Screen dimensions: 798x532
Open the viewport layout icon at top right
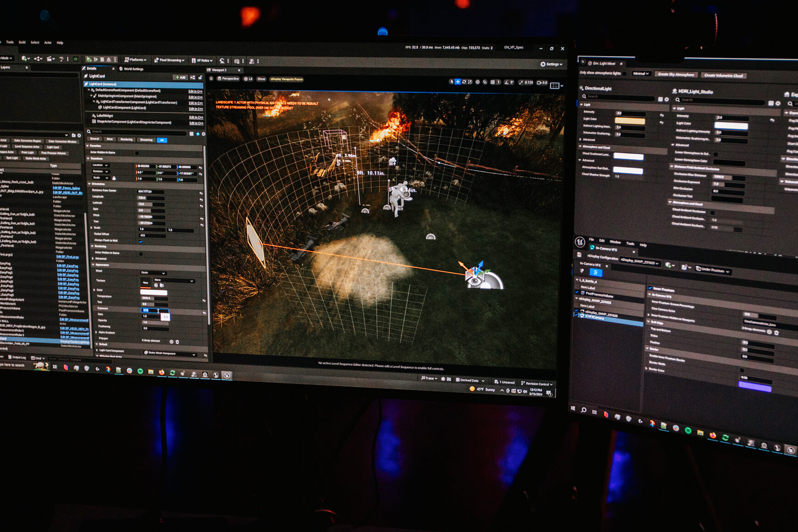click(x=554, y=86)
